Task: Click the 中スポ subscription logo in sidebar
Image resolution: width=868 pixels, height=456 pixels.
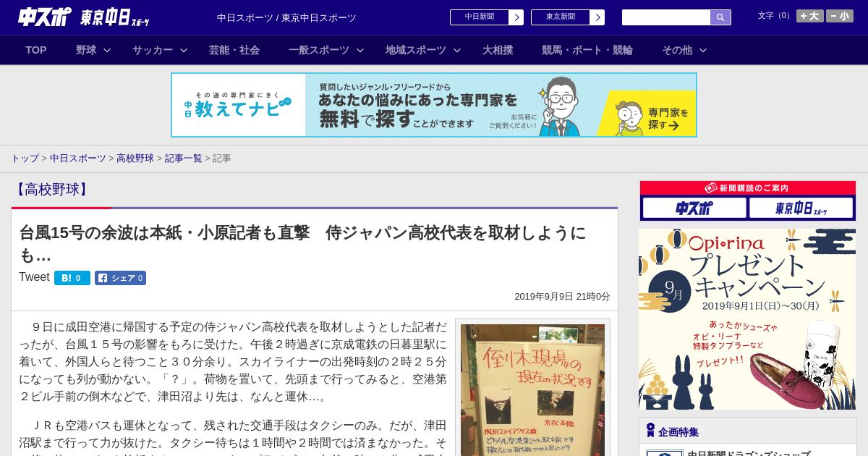Action: pos(694,208)
